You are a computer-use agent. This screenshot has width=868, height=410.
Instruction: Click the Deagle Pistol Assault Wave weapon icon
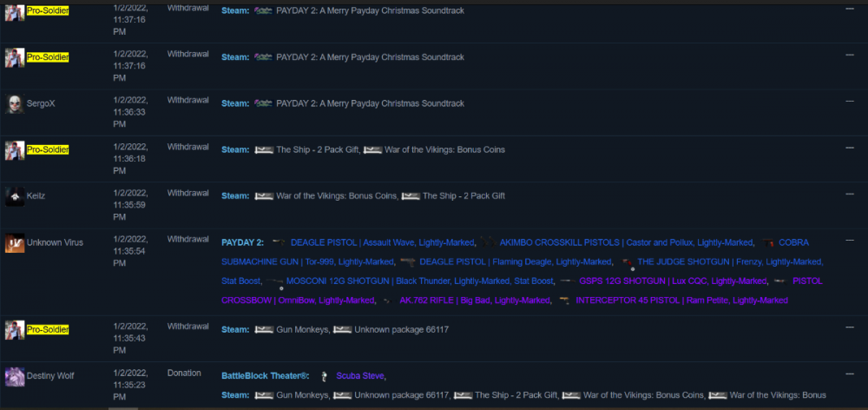(x=279, y=242)
